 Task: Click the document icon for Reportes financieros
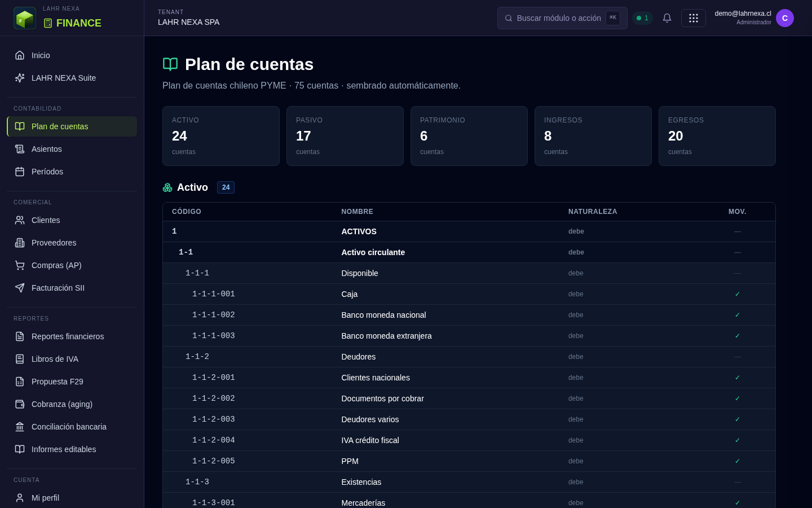click(x=20, y=336)
